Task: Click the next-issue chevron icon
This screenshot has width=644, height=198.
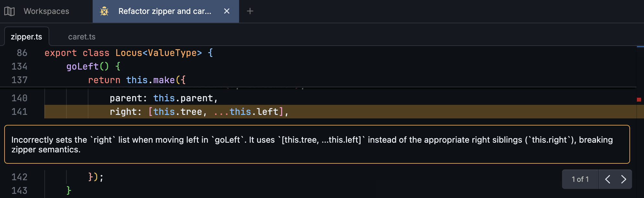Action: point(623,179)
